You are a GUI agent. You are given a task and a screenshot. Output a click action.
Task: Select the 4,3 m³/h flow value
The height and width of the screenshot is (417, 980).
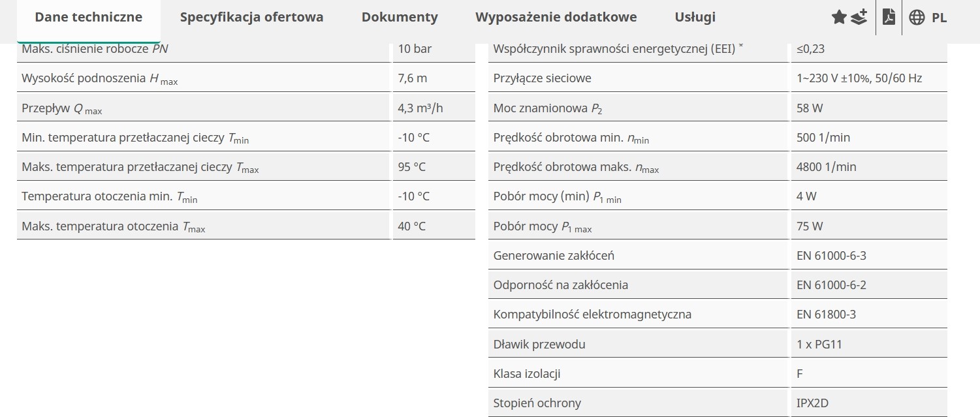(x=420, y=108)
